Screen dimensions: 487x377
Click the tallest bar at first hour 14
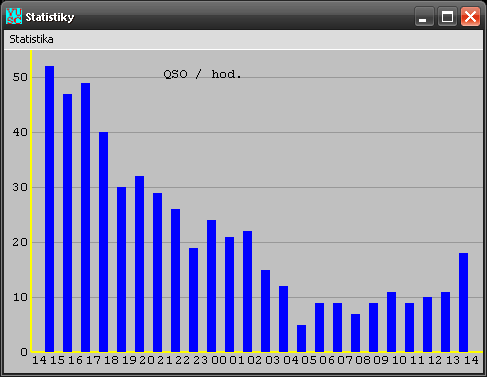49,209
